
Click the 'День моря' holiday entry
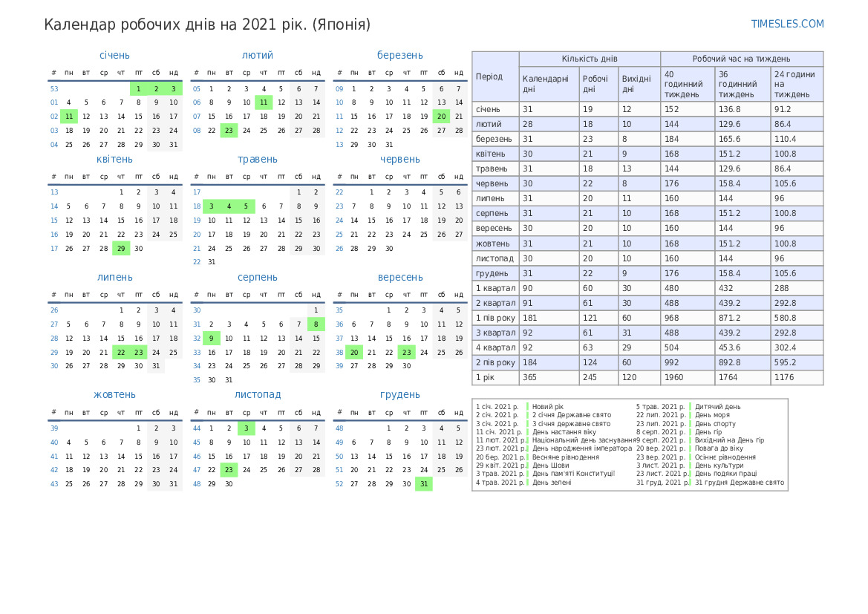pyautogui.click(x=712, y=415)
